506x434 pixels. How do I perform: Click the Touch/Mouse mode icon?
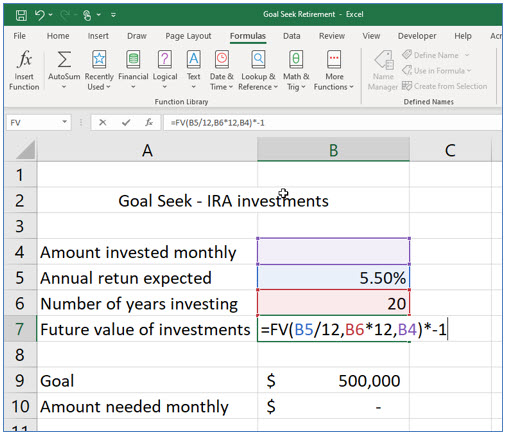click(87, 15)
